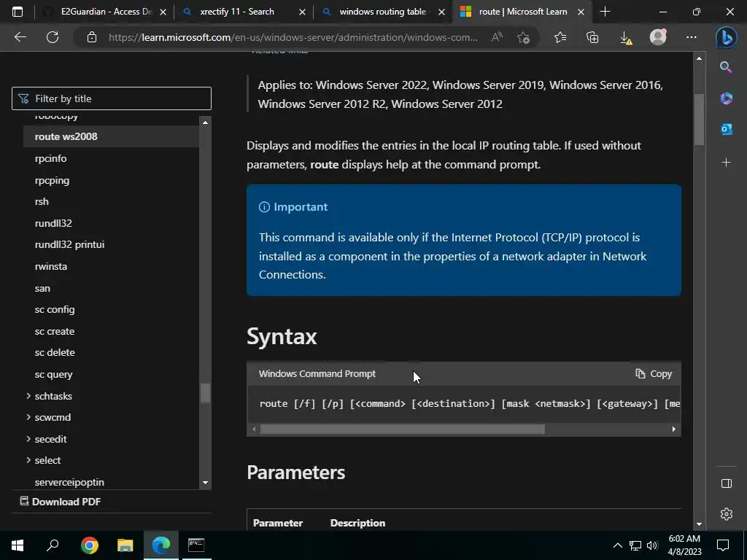Open sidebar settings gear icon
Screen dimensions: 747x560
[726, 514]
